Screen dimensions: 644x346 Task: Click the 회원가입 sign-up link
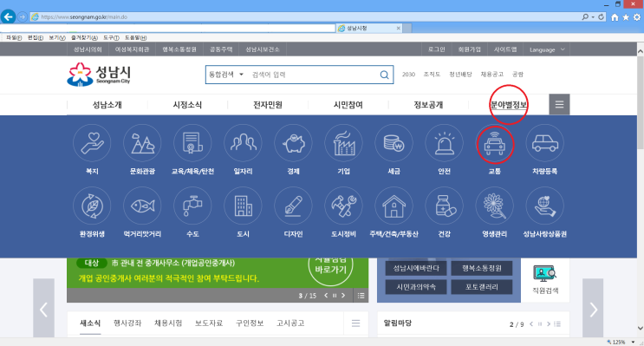click(469, 49)
